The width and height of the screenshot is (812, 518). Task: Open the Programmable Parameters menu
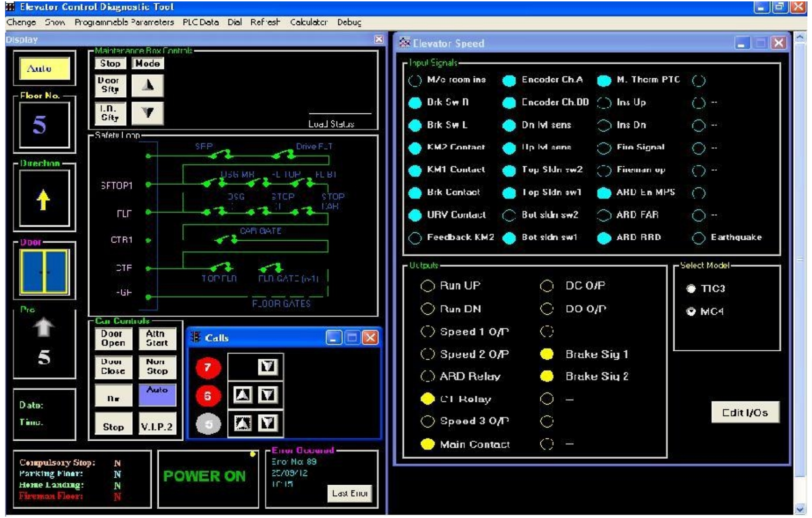124,22
